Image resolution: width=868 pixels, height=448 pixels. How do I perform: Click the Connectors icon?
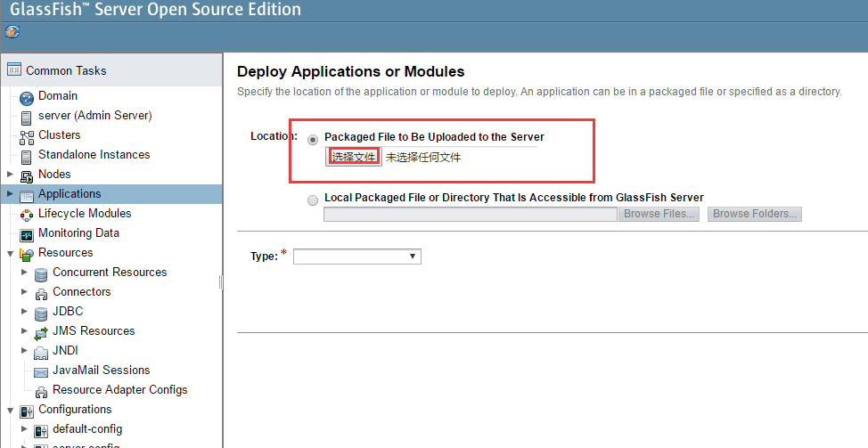pyautogui.click(x=41, y=294)
